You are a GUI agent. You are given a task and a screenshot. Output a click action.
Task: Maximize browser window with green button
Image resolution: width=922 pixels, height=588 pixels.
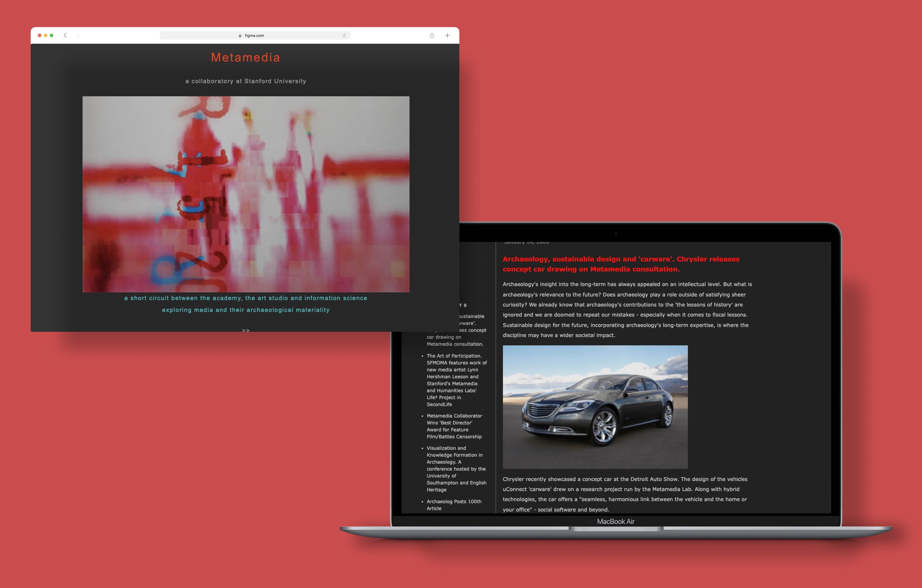click(52, 35)
